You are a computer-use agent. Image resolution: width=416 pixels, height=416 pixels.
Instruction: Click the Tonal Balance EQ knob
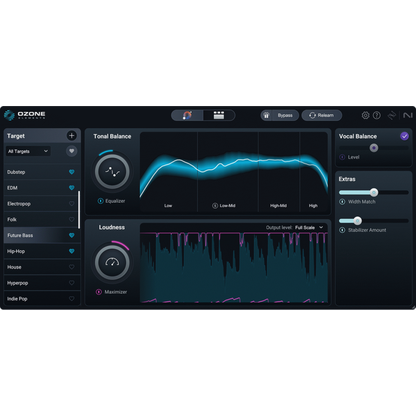click(x=112, y=171)
